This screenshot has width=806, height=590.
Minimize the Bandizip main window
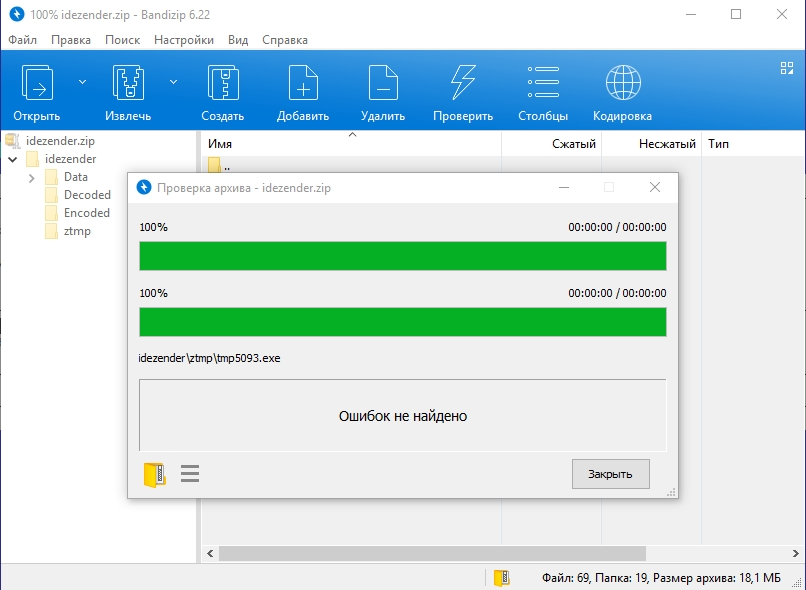point(691,14)
